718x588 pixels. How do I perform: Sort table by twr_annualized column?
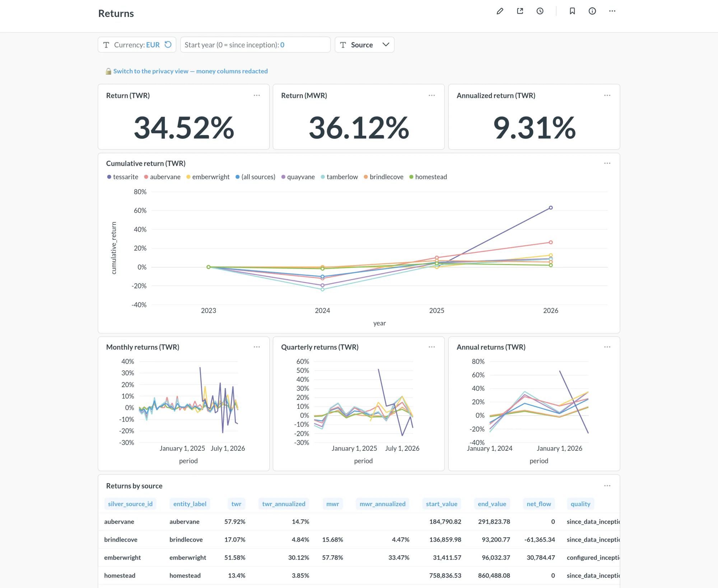[x=284, y=504]
